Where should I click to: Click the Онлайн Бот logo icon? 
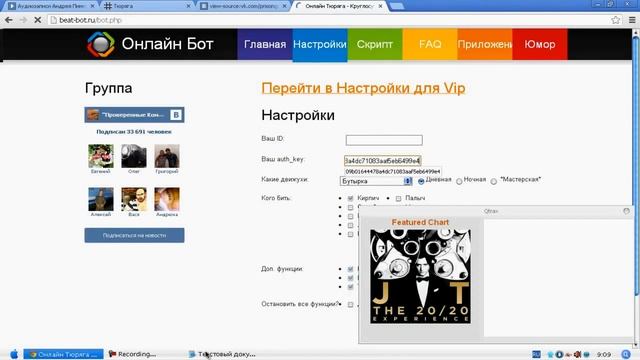point(101,44)
